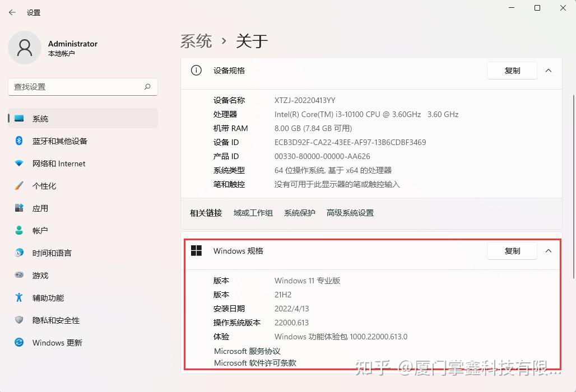Click the 帐户 person icon
Screen dimensions: 576x392
[19, 231]
